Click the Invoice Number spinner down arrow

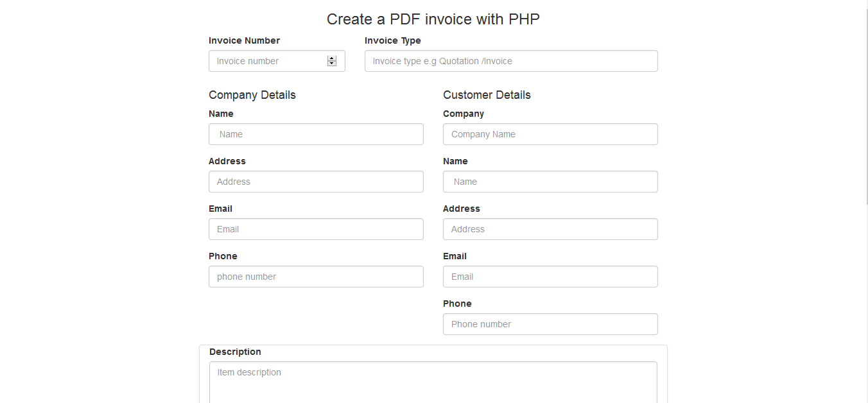point(332,64)
